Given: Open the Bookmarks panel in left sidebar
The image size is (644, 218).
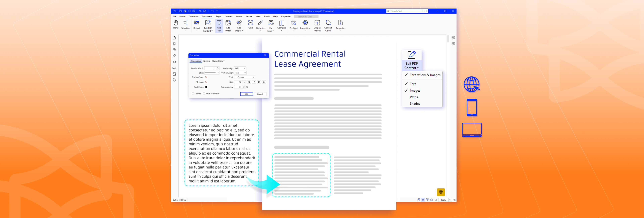Looking at the screenshot, I should 174,44.
